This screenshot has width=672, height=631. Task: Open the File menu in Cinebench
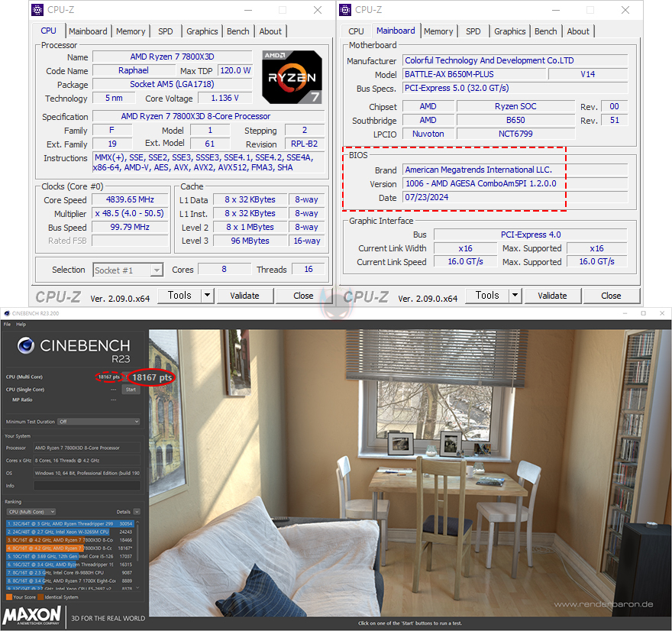coord(8,325)
